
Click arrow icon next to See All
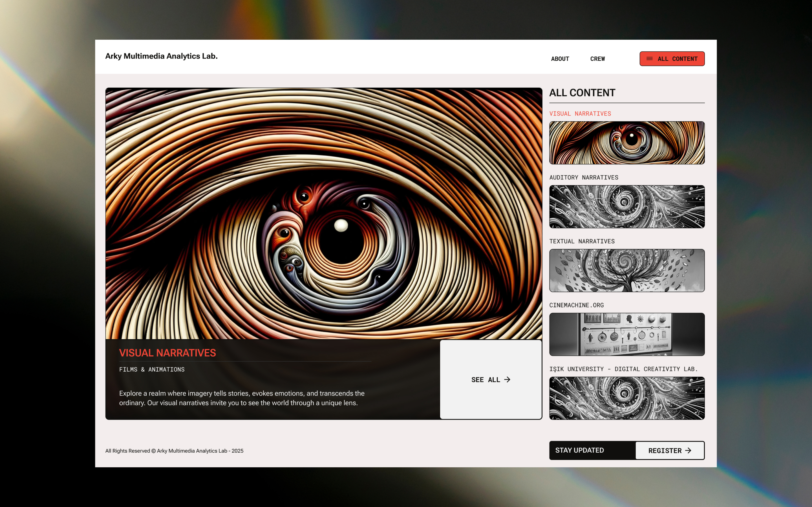(x=507, y=380)
